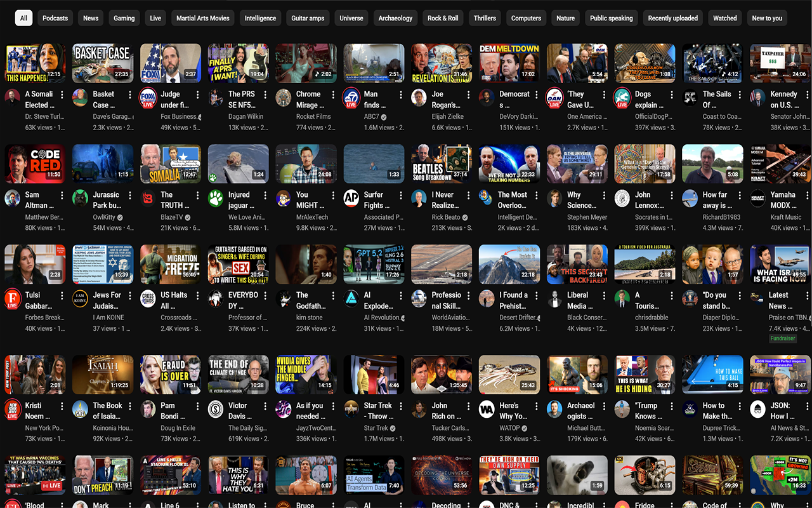Select the All filter chip

pos(23,18)
